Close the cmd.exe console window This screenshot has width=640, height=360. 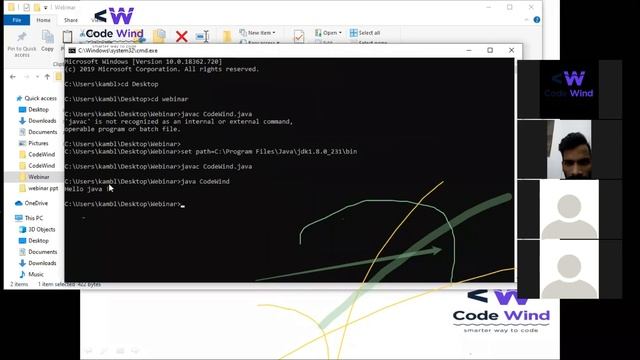[x=511, y=50]
